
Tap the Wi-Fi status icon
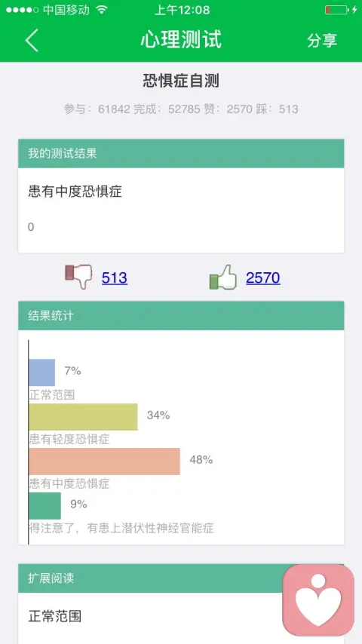pos(102,10)
